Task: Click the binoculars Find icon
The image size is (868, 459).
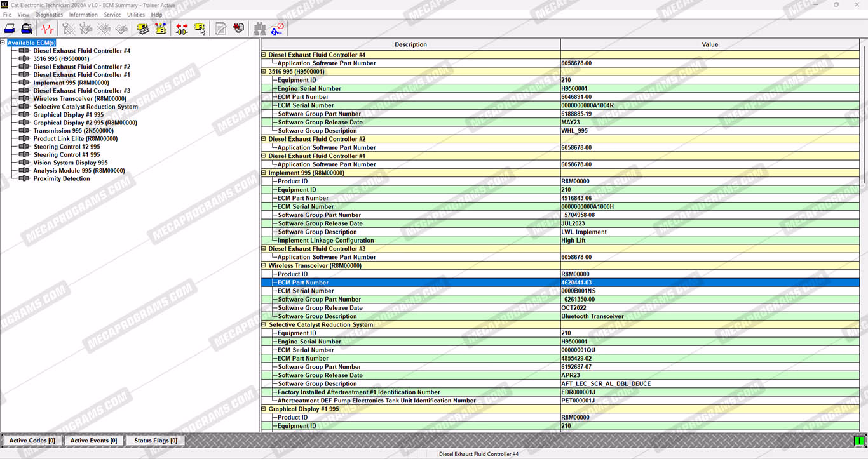Action: click(259, 29)
